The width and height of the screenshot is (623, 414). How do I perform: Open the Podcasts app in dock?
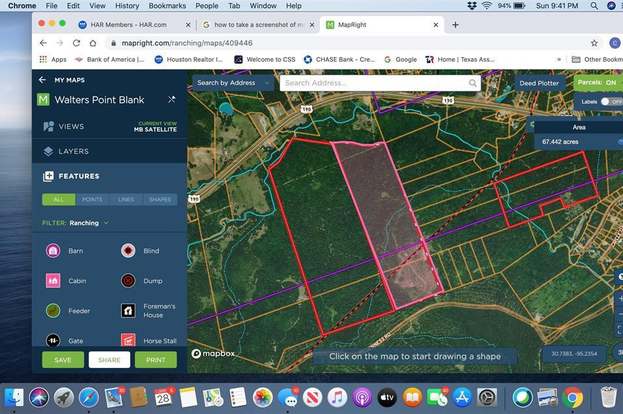[x=362, y=398]
